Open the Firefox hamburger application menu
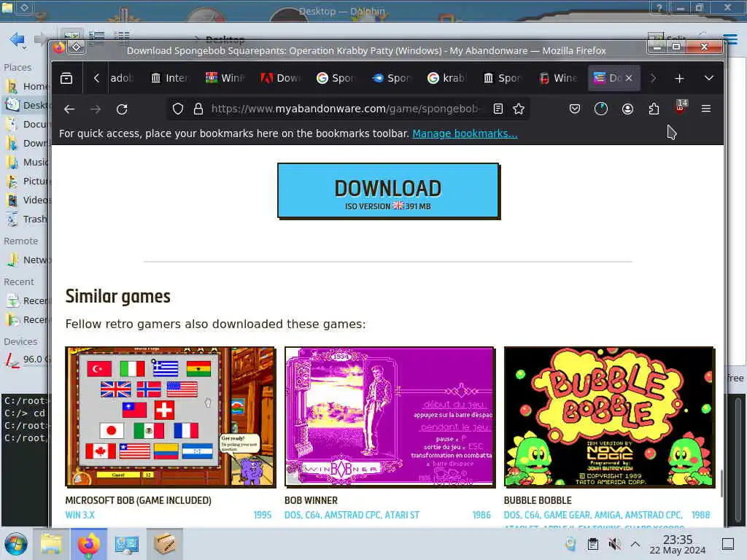This screenshot has width=747, height=560. (706, 109)
